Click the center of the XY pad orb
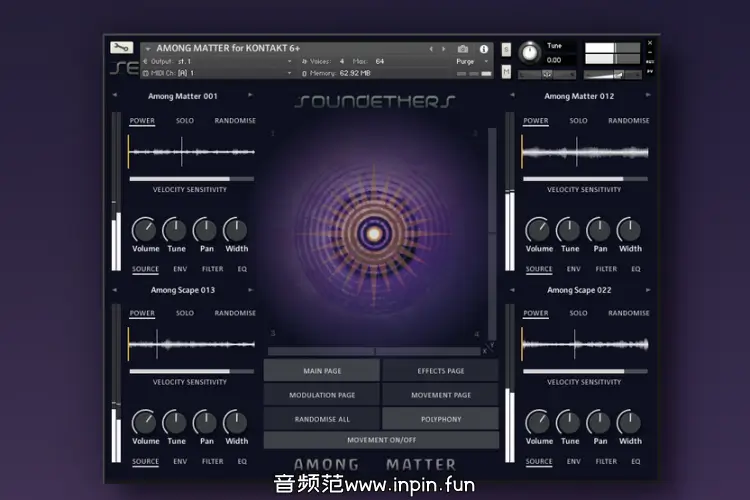The width and height of the screenshot is (750, 500). click(374, 233)
